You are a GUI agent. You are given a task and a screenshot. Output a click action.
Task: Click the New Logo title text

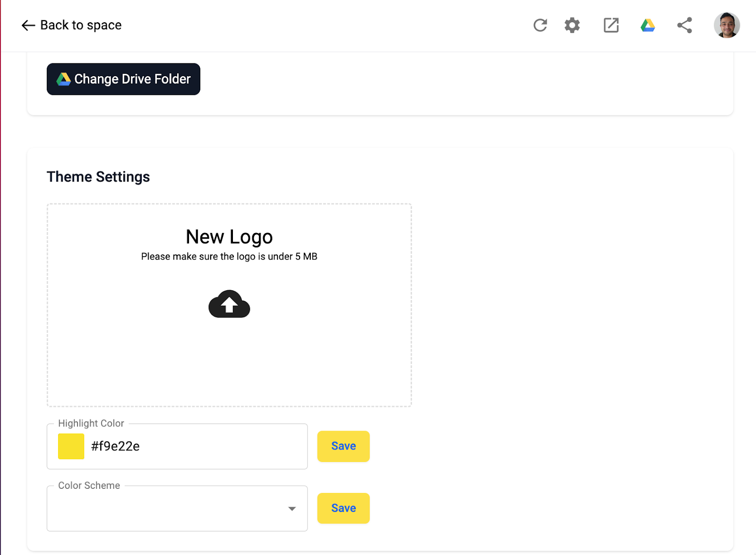(x=229, y=237)
